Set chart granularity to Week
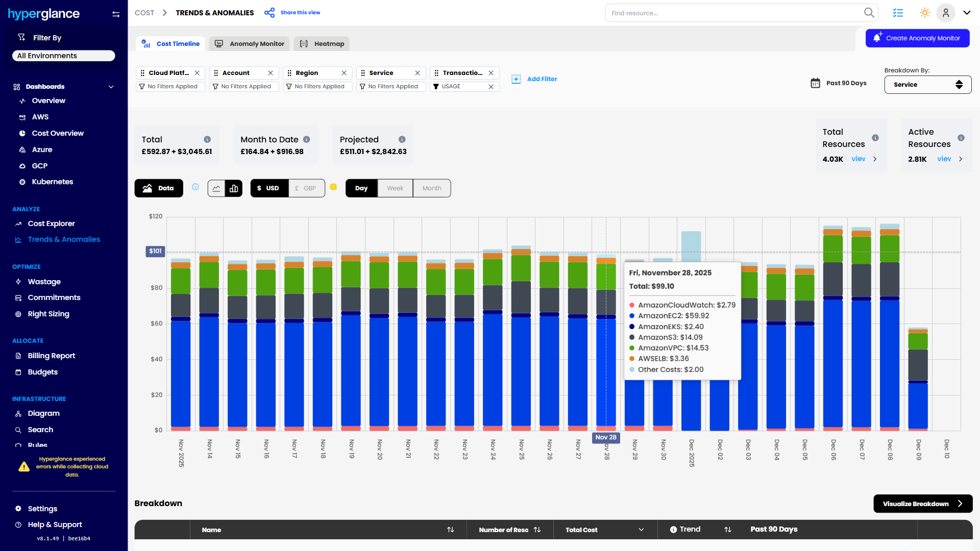The width and height of the screenshot is (980, 551). click(x=395, y=188)
